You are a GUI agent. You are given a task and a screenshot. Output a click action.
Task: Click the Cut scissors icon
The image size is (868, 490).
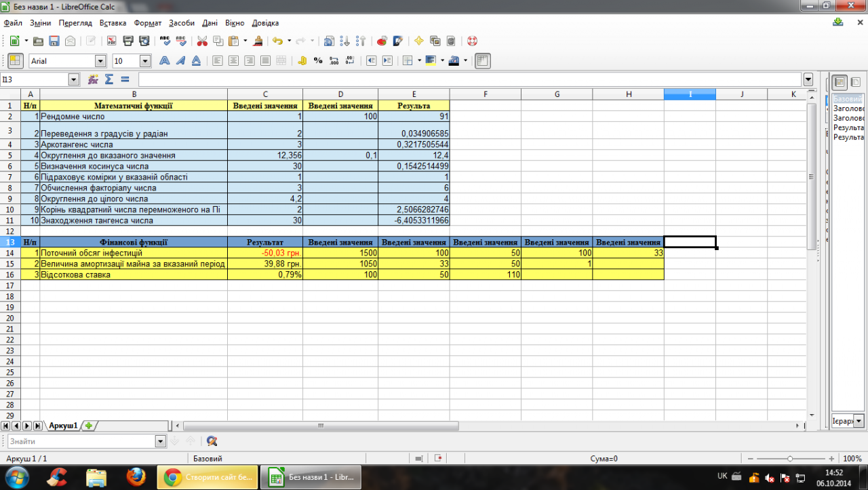coord(202,41)
